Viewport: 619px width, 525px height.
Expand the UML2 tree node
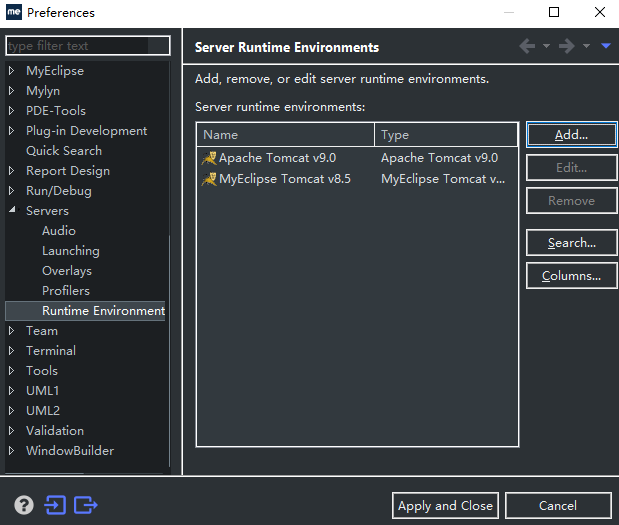pyautogui.click(x=11, y=411)
